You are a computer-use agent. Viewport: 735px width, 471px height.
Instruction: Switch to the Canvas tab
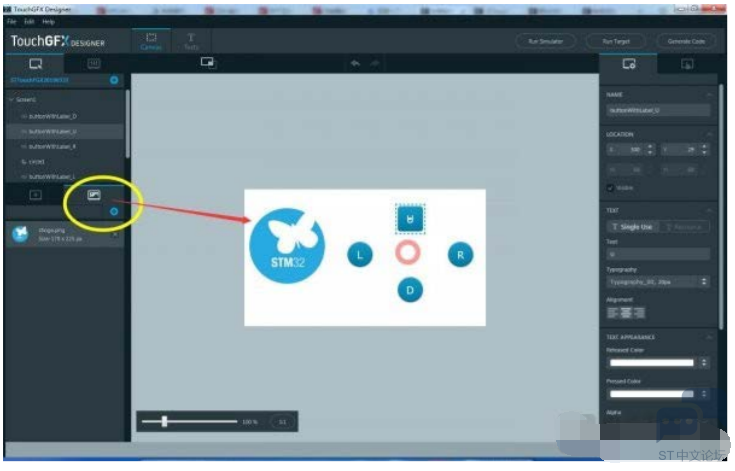point(151,41)
